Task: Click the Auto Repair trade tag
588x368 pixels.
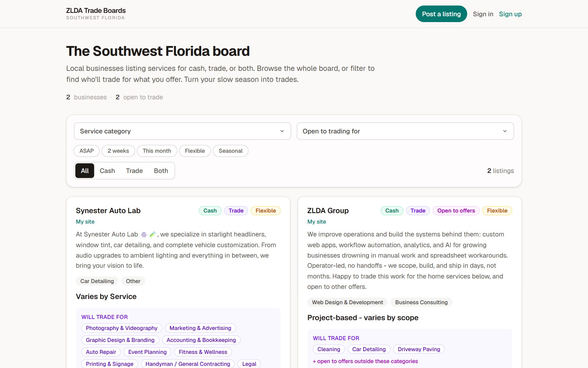Action: click(101, 352)
